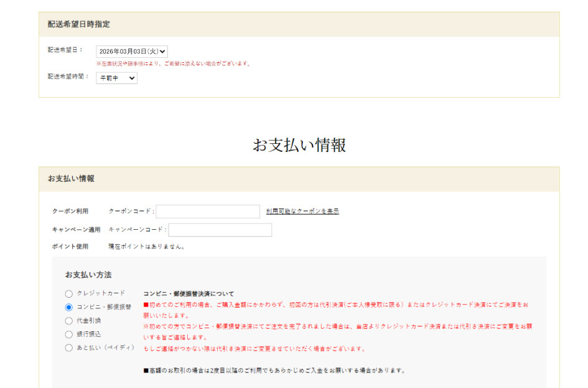Open the 配送希望時間 dropdown showing 午前中

coord(116,78)
